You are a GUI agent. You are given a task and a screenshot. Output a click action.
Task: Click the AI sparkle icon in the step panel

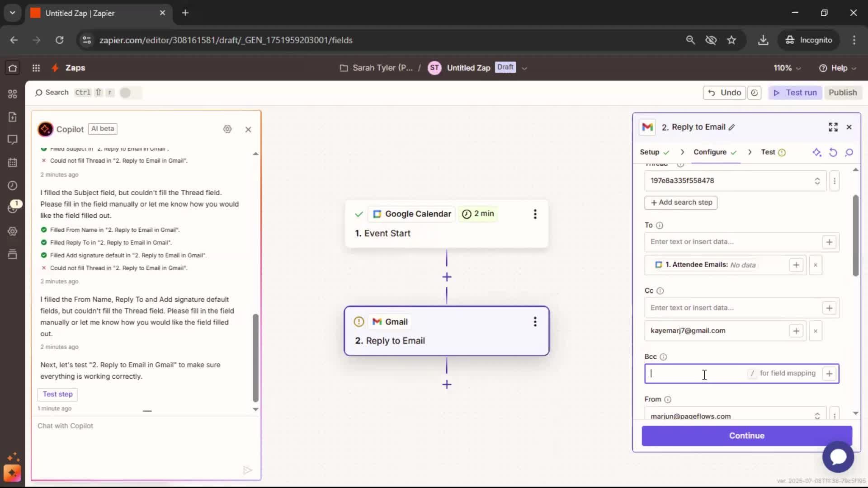coord(816,152)
